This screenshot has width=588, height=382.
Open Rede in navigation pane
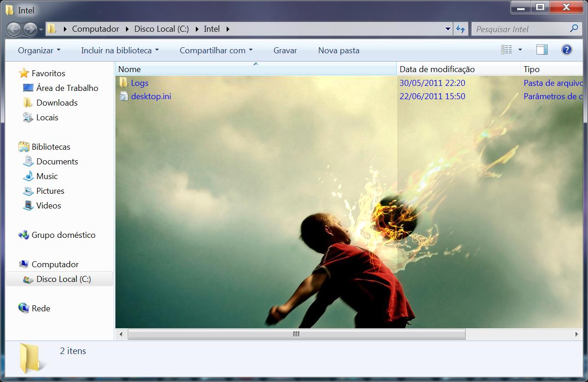[41, 309]
